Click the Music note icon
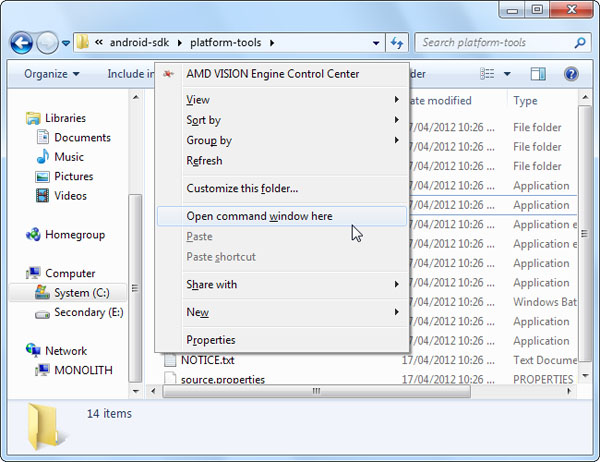This screenshot has height=462, width=600. click(42, 157)
